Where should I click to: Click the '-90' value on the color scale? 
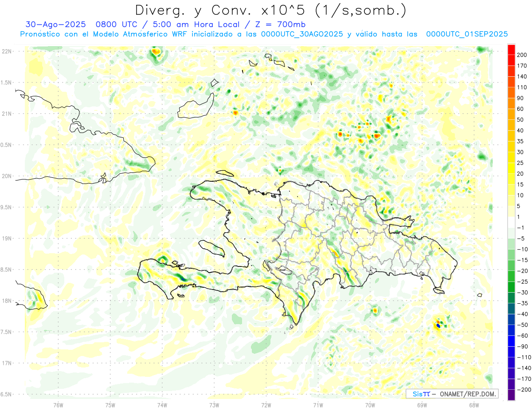pos(522,347)
